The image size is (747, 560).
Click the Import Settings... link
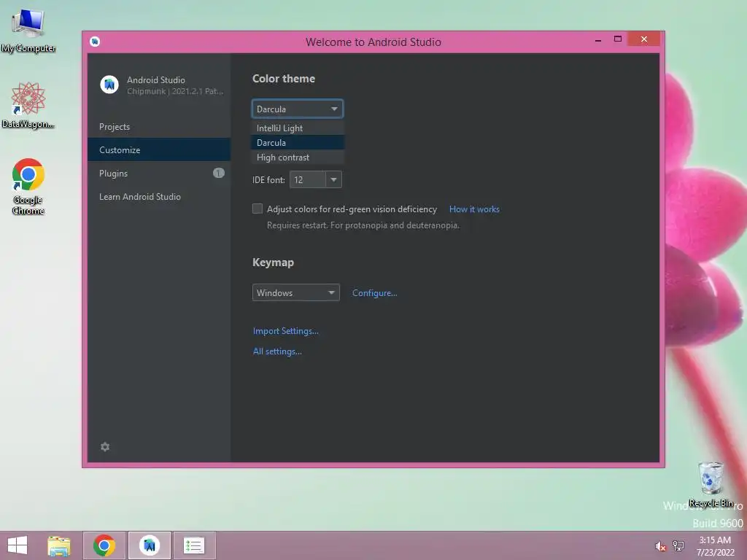coord(285,331)
